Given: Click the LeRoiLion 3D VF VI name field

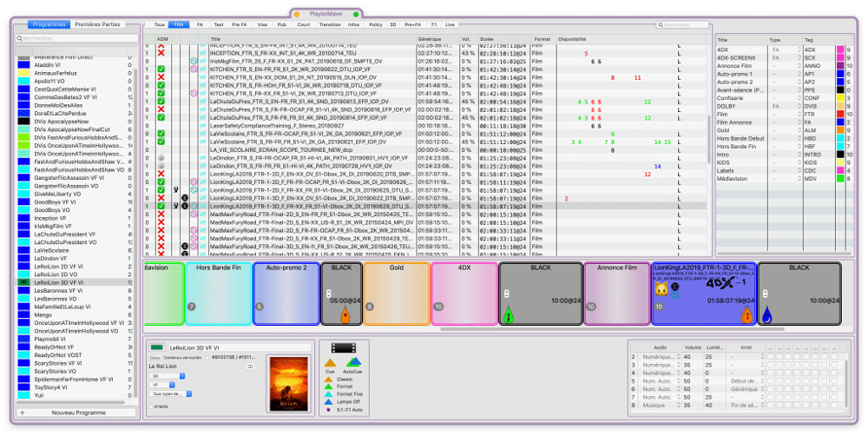Looking at the screenshot, I should click(x=240, y=348).
